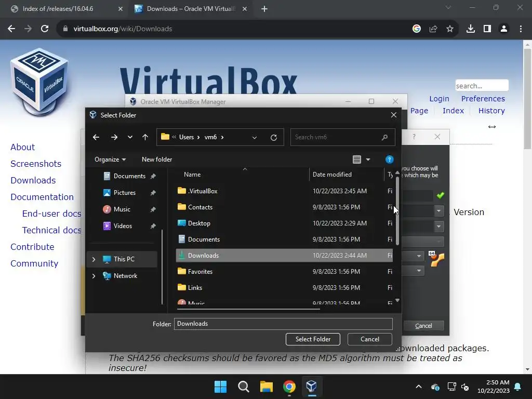Select Network in sidebar

125,276
